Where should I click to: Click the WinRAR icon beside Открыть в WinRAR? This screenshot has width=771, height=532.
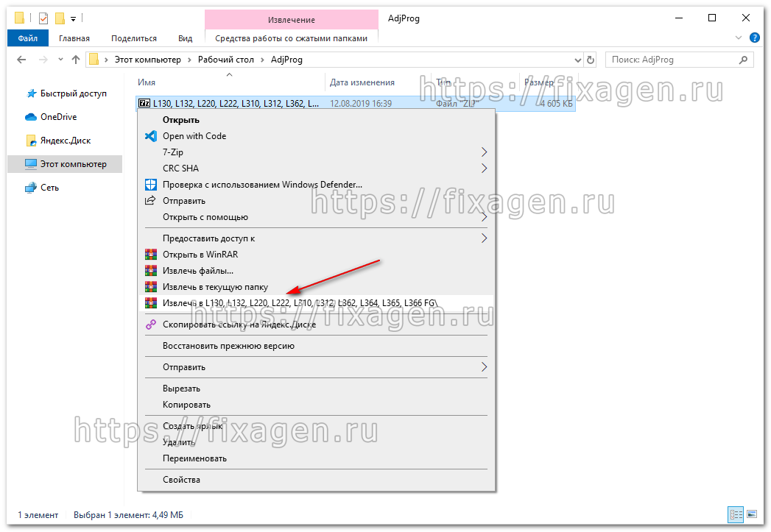click(x=150, y=254)
